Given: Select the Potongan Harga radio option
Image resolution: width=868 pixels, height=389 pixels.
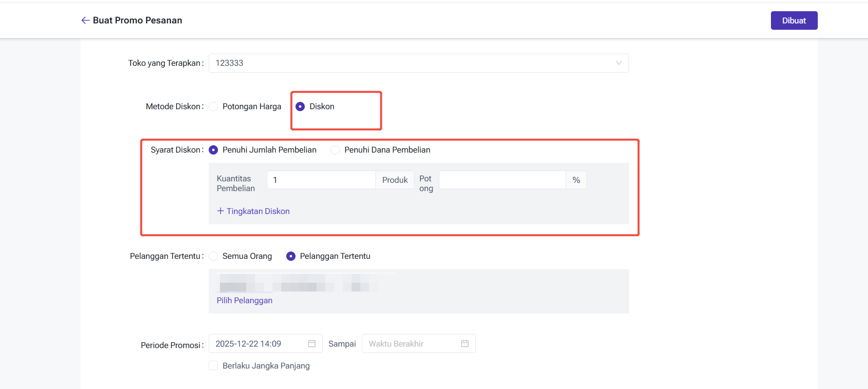Looking at the screenshot, I should [214, 107].
